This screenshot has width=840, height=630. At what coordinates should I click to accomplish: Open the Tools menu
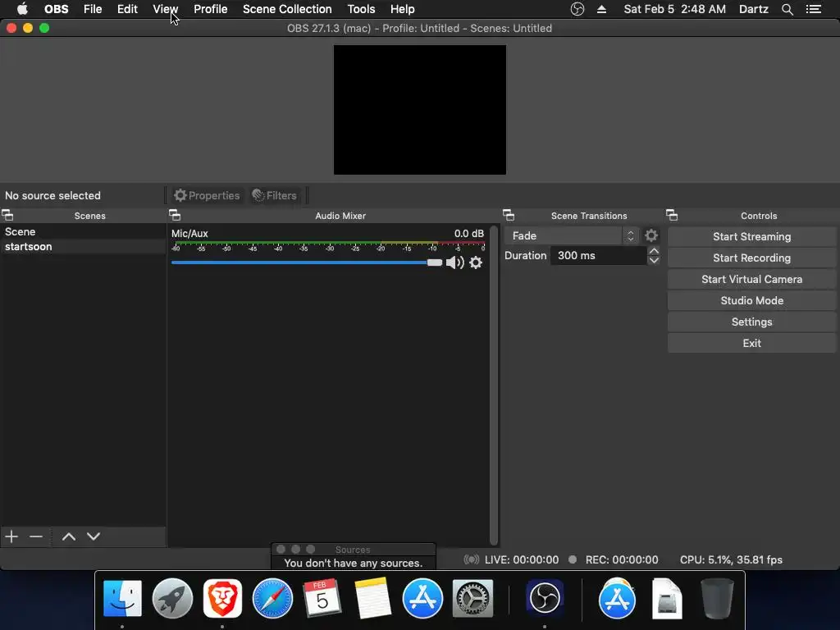(x=361, y=9)
